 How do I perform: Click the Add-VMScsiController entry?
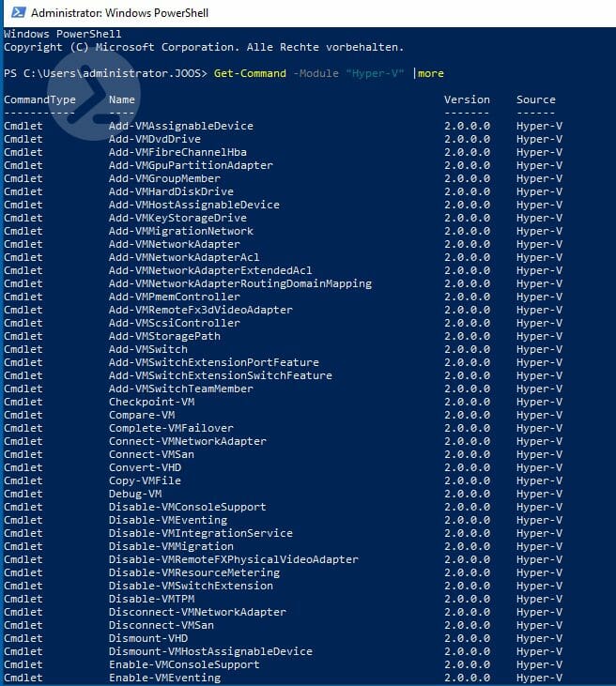(x=175, y=323)
